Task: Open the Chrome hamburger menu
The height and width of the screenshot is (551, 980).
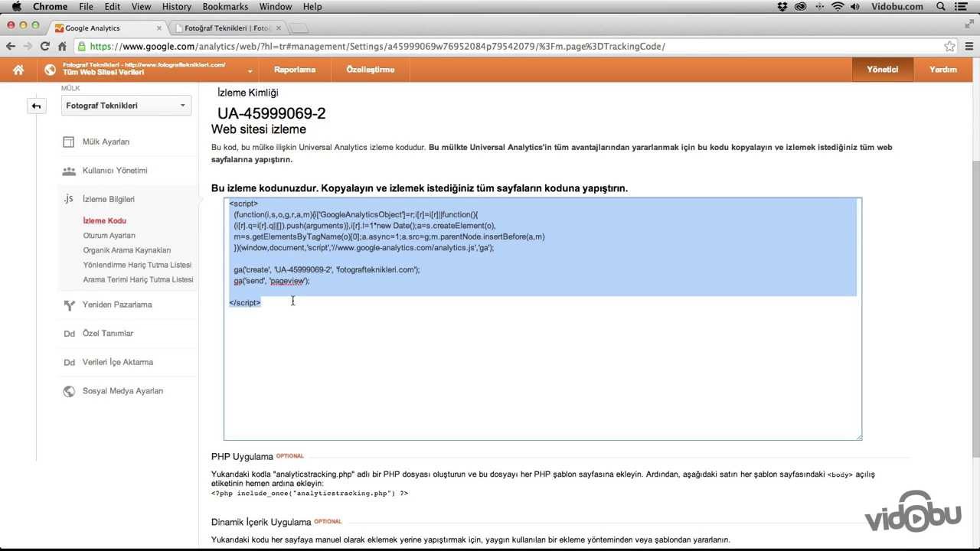Action: click(x=969, y=46)
